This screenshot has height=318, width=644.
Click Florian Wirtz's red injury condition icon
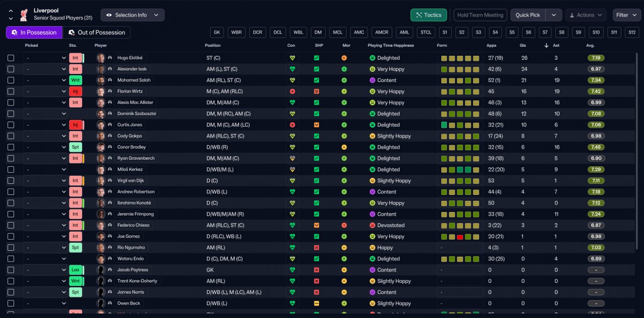(292, 91)
